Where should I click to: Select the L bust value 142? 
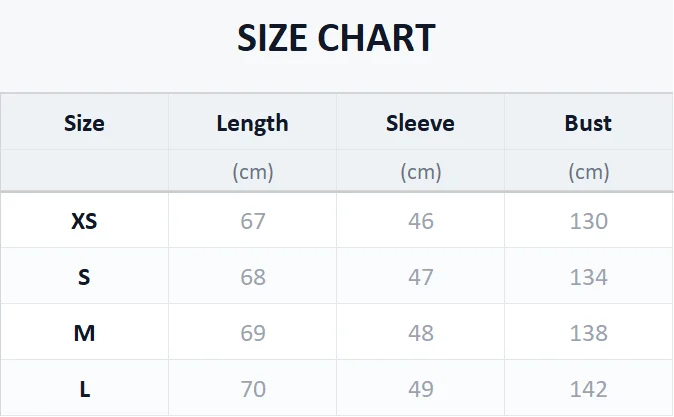pos(588,389)
